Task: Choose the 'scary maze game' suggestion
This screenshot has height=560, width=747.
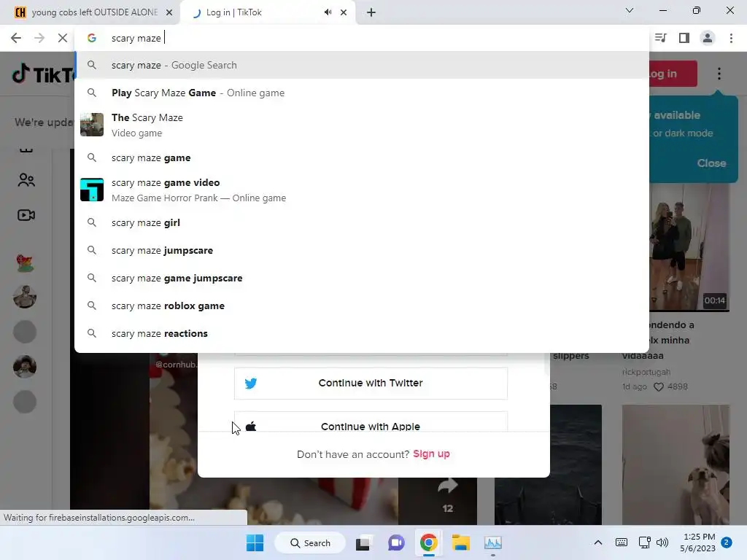Action: [x=362, y=157]
